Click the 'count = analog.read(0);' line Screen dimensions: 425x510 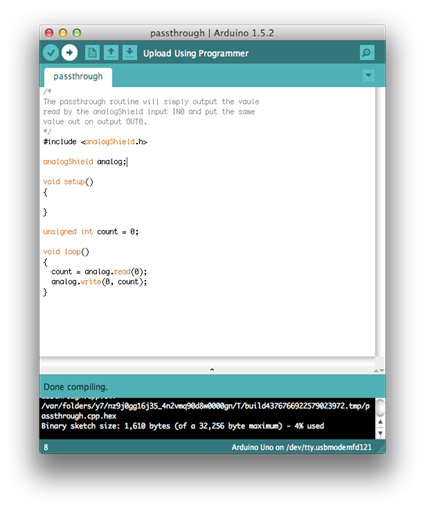coord(99,272)
